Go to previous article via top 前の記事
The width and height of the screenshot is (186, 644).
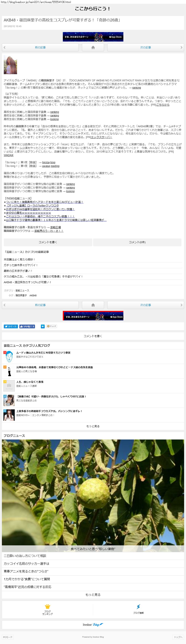[x=40, y=47]
